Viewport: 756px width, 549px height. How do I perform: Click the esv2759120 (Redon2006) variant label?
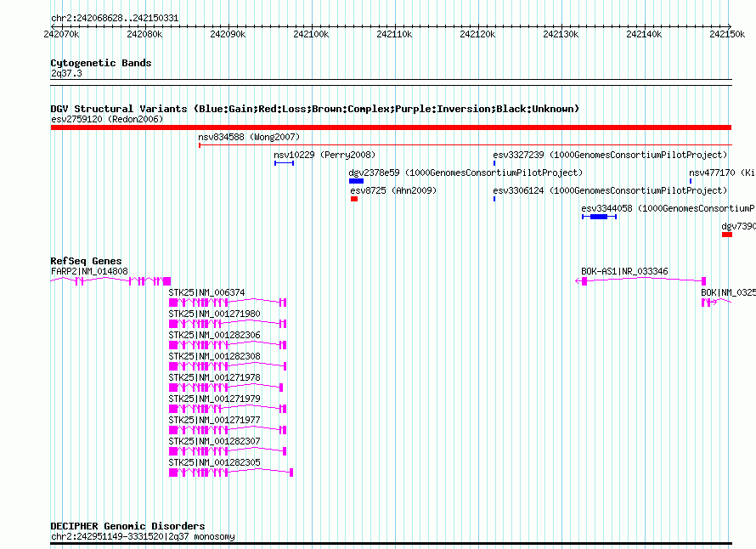click(x=107, y=119)
